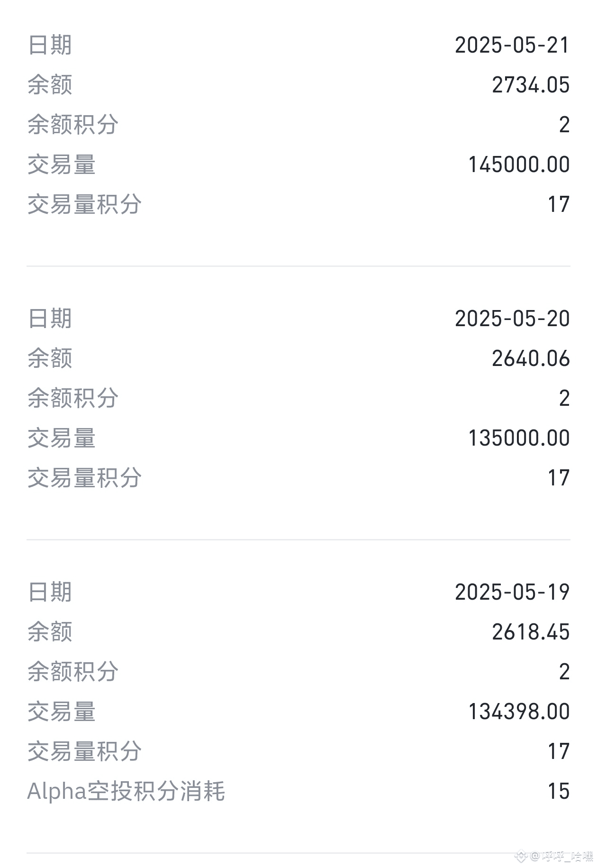
Task: Click the Alpha空投积分消耗 label
Action: tap(126, 791)
